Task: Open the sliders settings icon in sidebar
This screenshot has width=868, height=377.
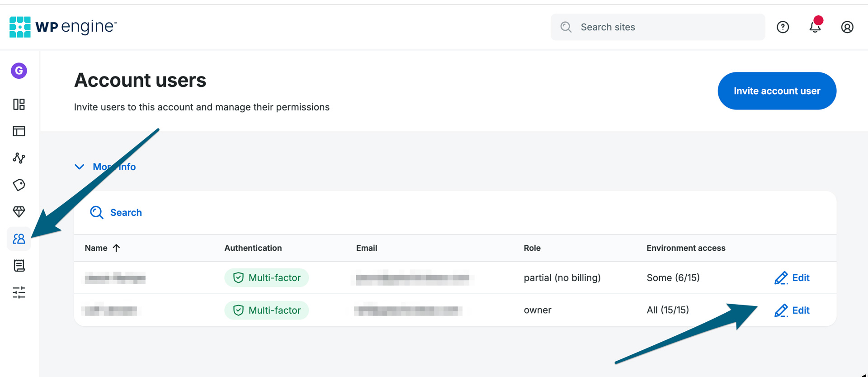Action: [x=19, y=293]
